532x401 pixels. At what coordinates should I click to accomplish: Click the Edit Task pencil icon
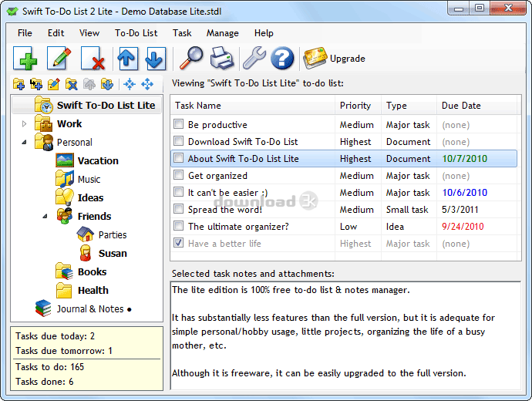[x=59, y=59]
